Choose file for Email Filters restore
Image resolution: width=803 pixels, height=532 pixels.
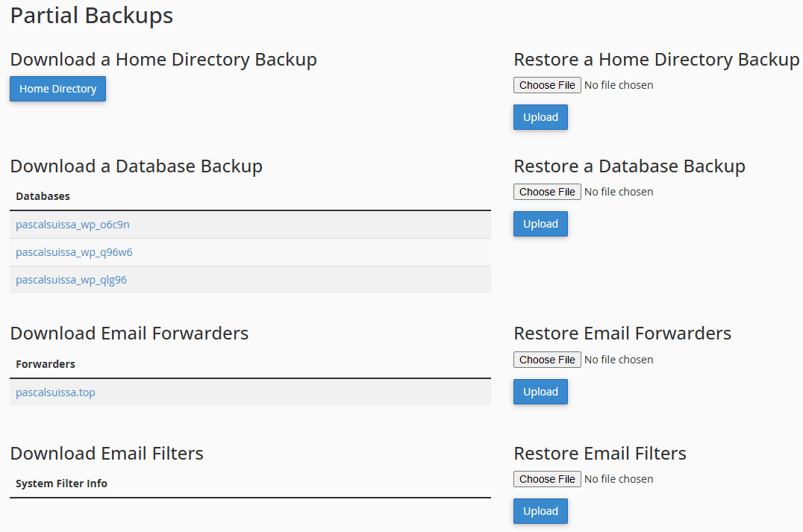[x=547, y=479]
